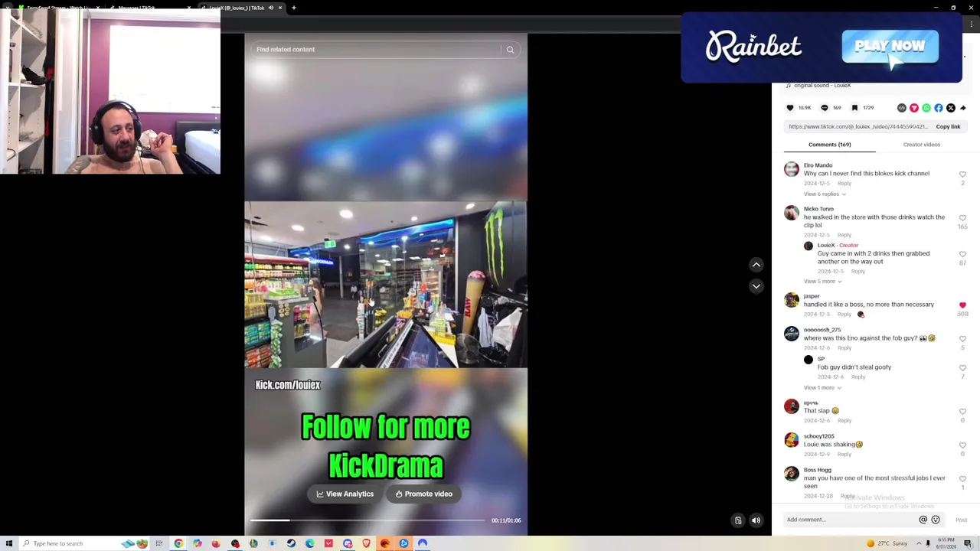Share the video to friends via the red send icon
Image resolution: width=980 pixels, height=551 pixels.
tap(914, 108)
